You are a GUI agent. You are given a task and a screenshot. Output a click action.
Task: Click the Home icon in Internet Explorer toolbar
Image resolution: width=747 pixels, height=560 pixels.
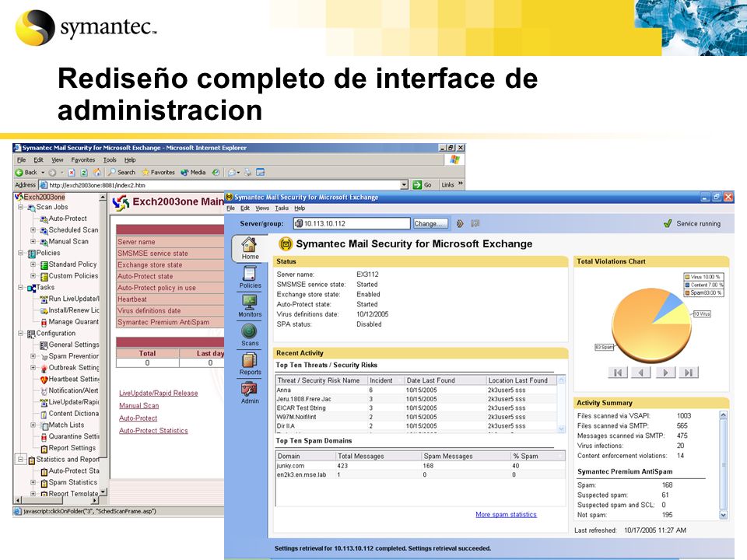click(97, 173)
